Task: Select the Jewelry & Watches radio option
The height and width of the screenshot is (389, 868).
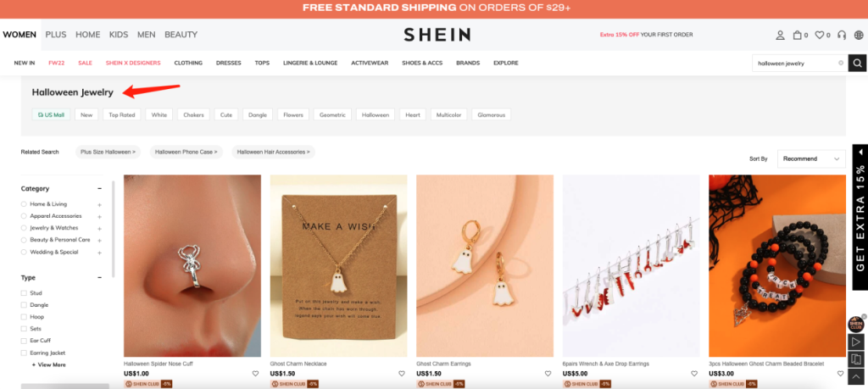Action: tap(24, 228)
